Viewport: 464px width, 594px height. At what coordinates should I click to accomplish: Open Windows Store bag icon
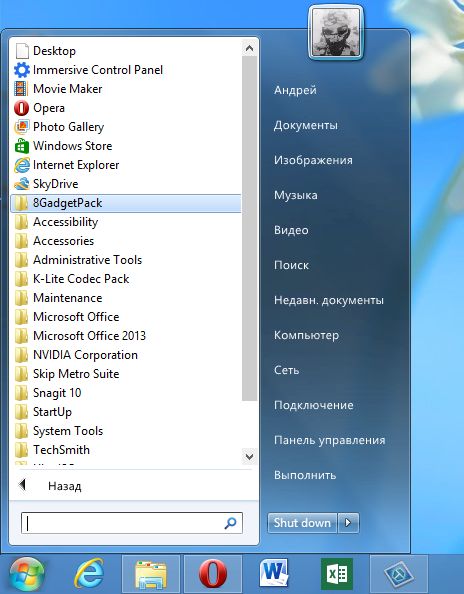22,146
